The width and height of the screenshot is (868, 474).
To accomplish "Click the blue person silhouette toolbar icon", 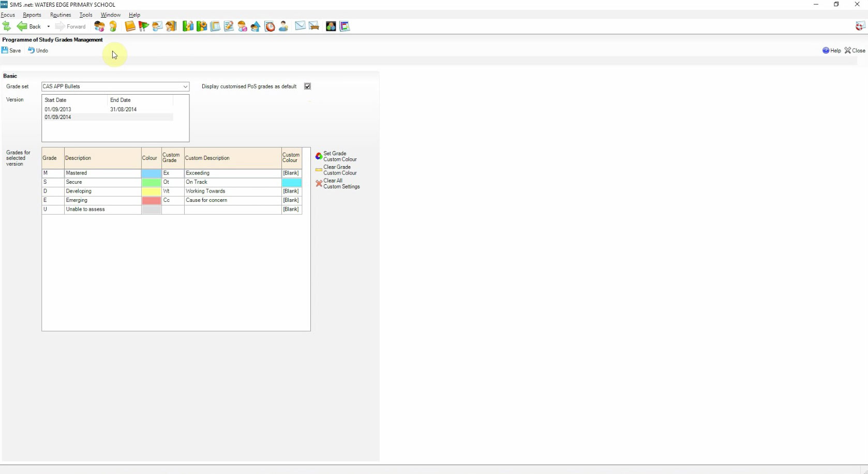I will click(x=283, y=26).
